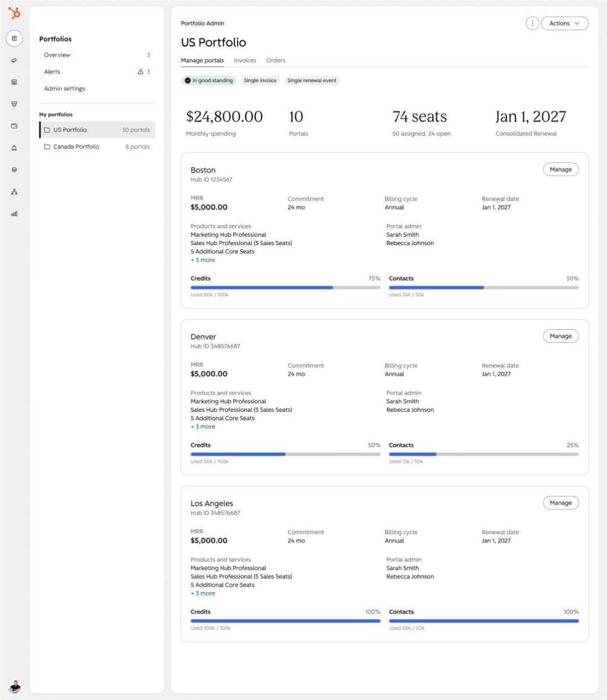Click Boston 'Marketing Hub Professional' product line
Viewport: 607px width, 700px height.
[x=228, y=235]
